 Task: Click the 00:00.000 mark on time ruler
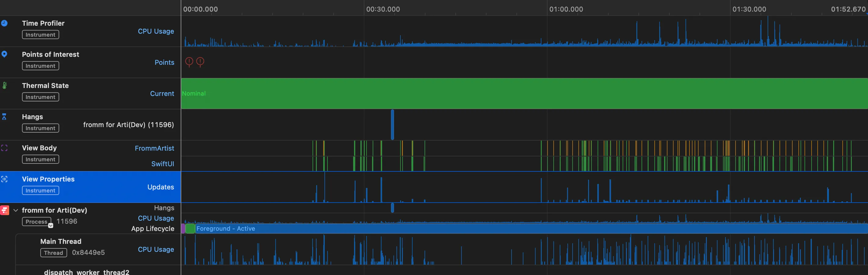(x=200, y=9)
